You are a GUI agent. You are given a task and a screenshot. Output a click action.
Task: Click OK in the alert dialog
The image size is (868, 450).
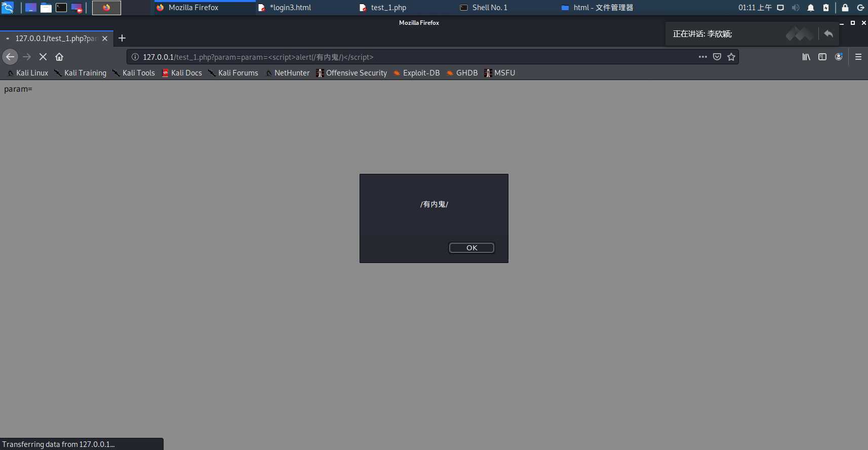click(471, 248)
